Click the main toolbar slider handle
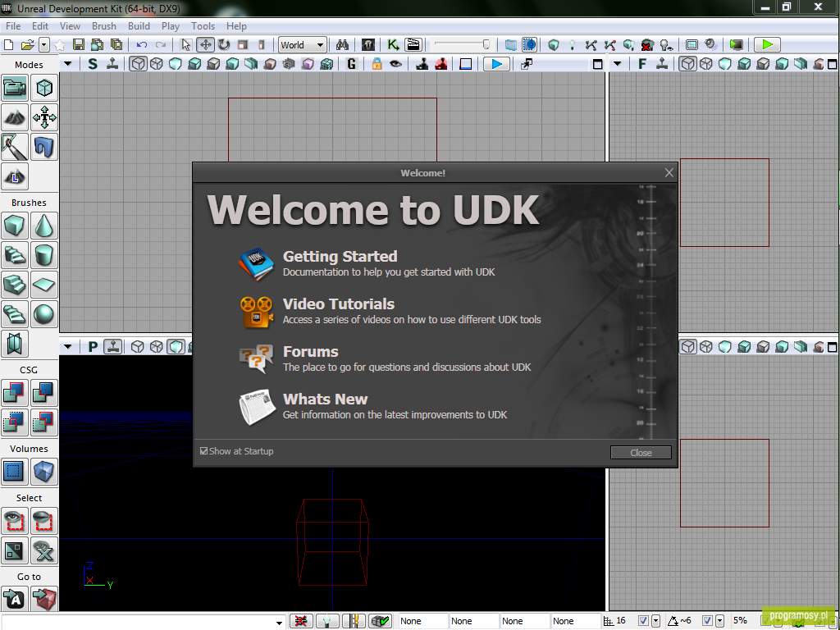The width and height of the screenshot is (840, 630). pyautogui.click(x=486, y=44)
